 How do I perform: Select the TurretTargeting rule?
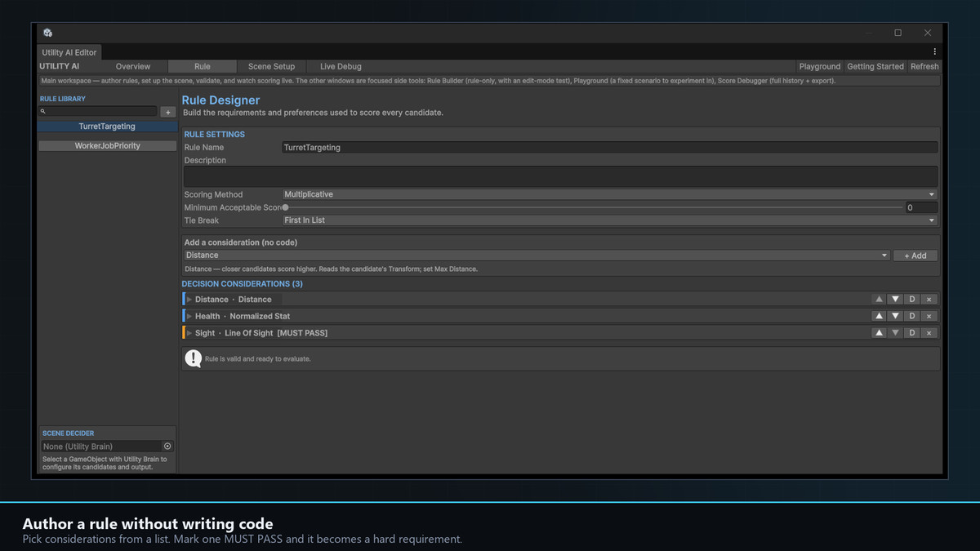[107, 127]
